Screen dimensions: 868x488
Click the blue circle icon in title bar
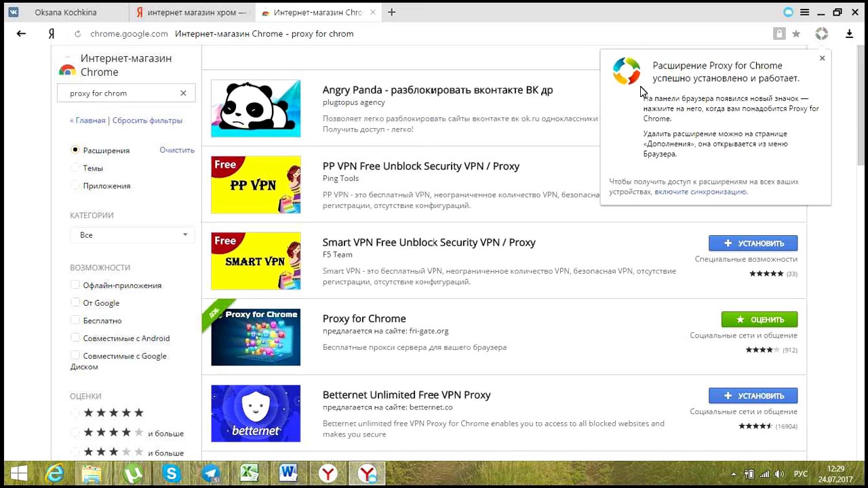coord(788,12)
